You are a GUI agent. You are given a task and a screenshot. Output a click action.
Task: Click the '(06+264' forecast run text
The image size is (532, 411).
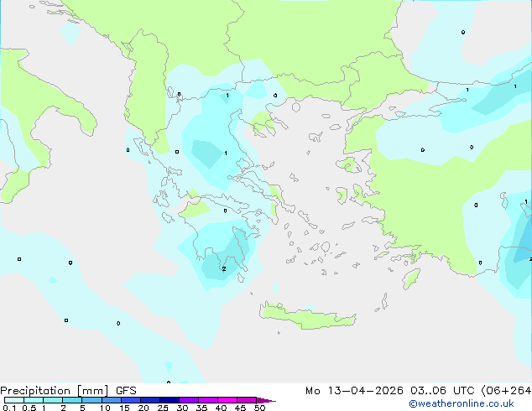point(506,391)
